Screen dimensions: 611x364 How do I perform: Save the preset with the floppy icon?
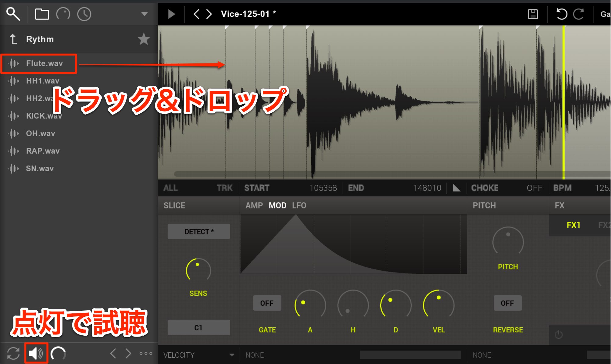point(533,14)
